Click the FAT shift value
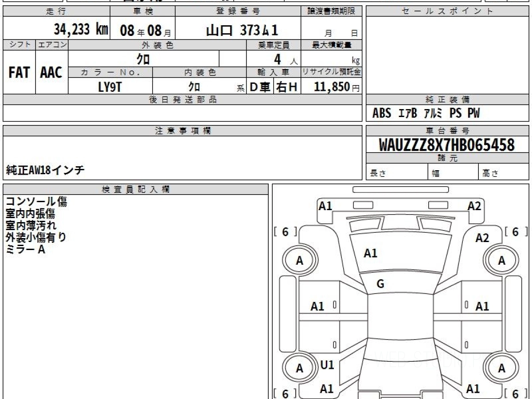Image resolution: width=532 pixels, height=399 pixels. click(x=19, y=72)
